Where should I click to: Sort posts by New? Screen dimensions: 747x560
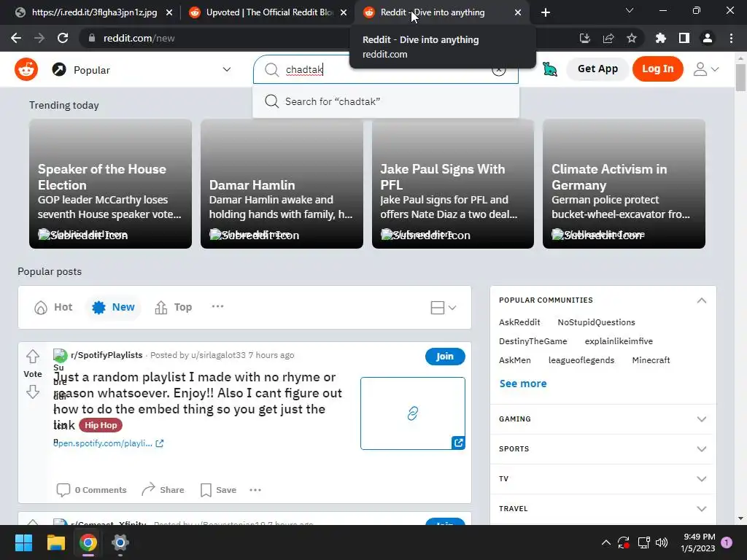[x=113, y=307]
